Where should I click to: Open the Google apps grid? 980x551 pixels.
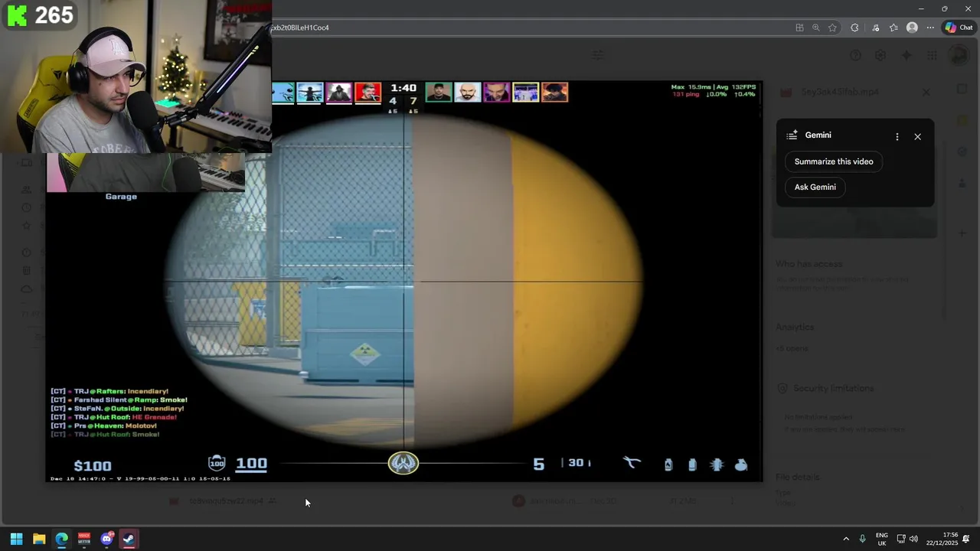tap(932, 55)
